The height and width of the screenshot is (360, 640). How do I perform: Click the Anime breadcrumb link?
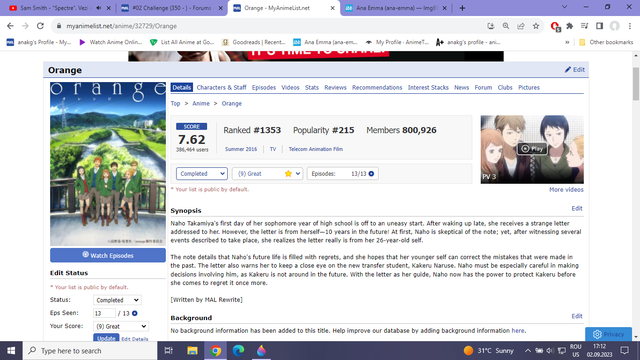coord(201,103)
